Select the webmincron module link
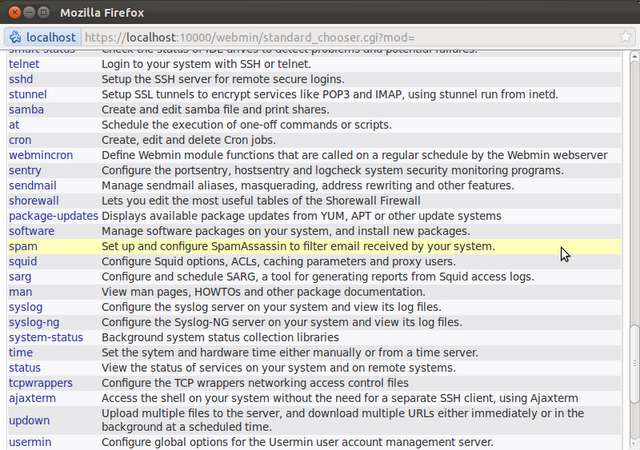The height and width of the screenshot is (450, 640). point(41,155)
